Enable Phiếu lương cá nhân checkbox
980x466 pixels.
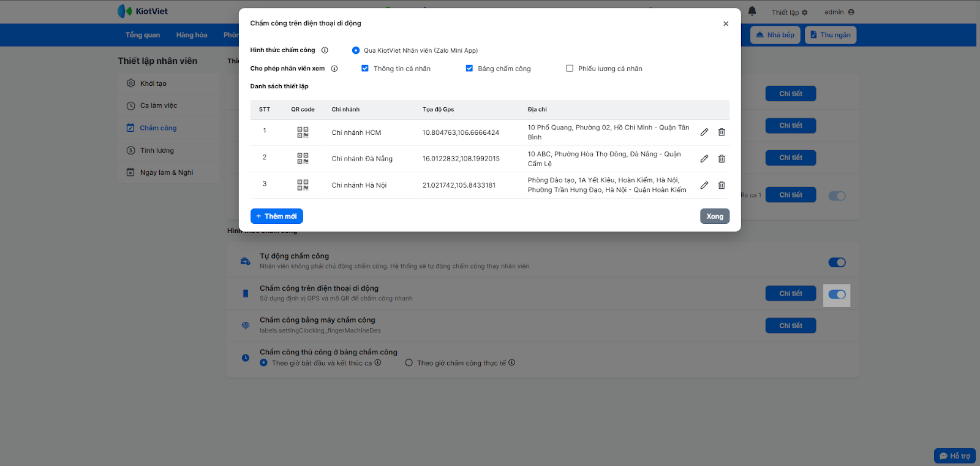(x=570, y=69)
